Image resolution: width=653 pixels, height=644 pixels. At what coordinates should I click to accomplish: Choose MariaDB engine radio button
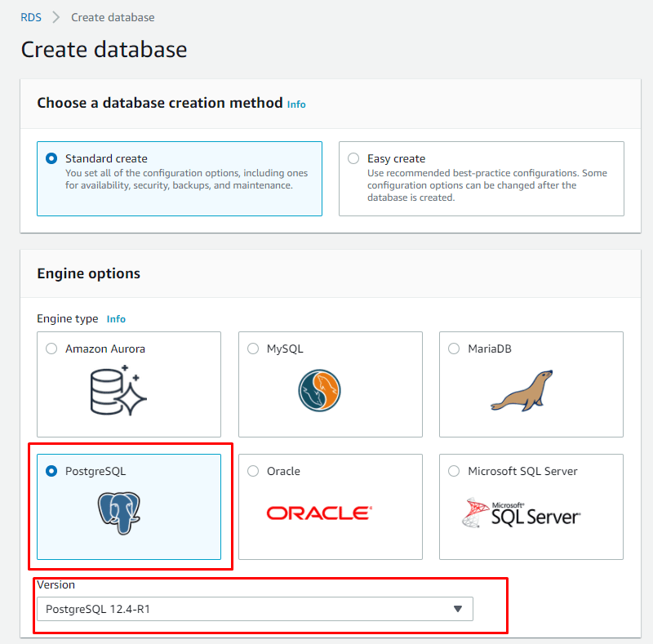pyautogui.click(x=454, y=349)
